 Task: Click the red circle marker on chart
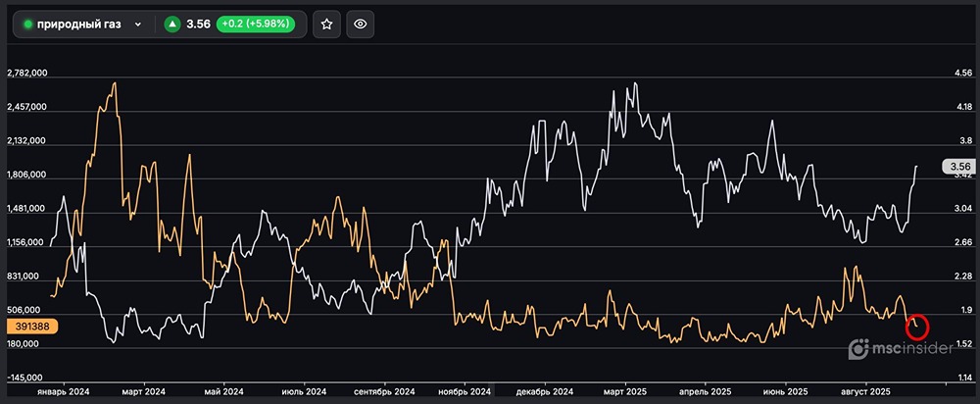(x=918, y=328)
